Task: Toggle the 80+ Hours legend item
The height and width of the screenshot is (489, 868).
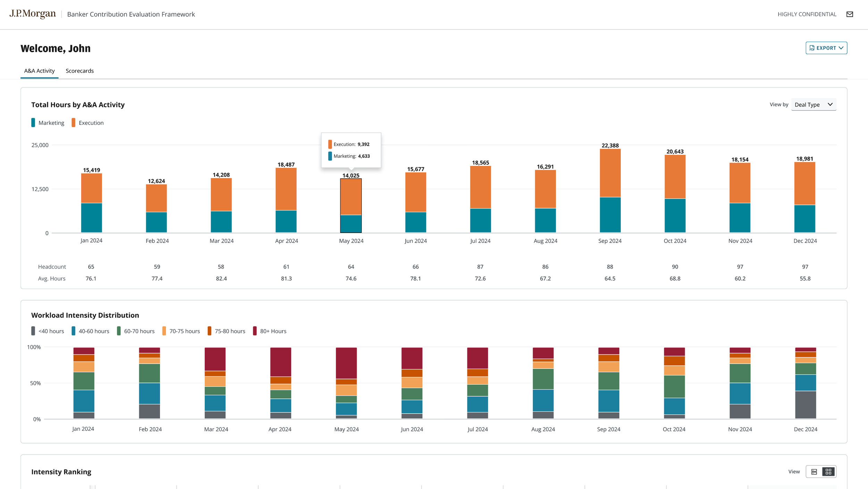Action: click(x=270, y=331)
